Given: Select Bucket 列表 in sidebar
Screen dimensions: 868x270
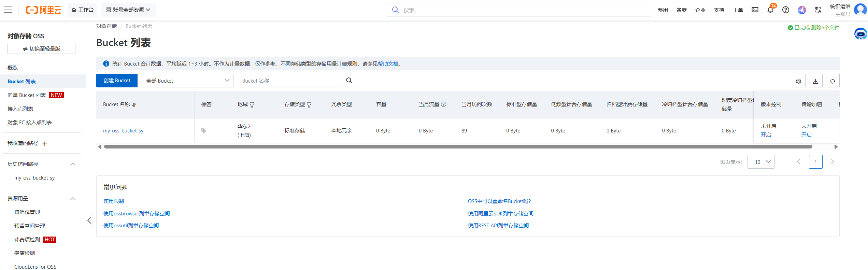Looking at the screenshot, I should (x=43, y=81).
